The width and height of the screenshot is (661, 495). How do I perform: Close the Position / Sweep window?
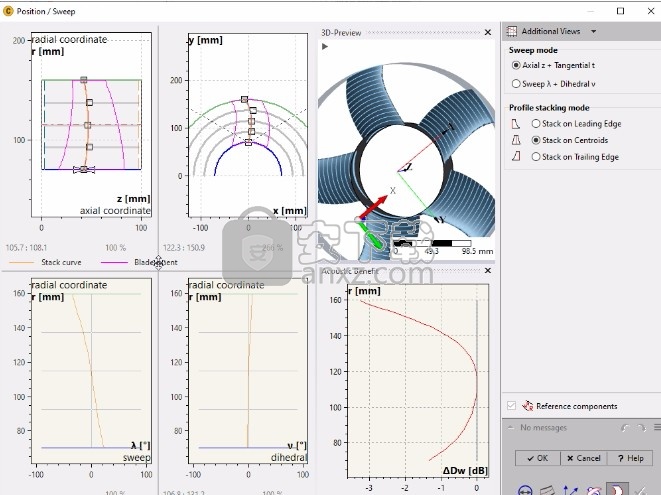(651, 11)
